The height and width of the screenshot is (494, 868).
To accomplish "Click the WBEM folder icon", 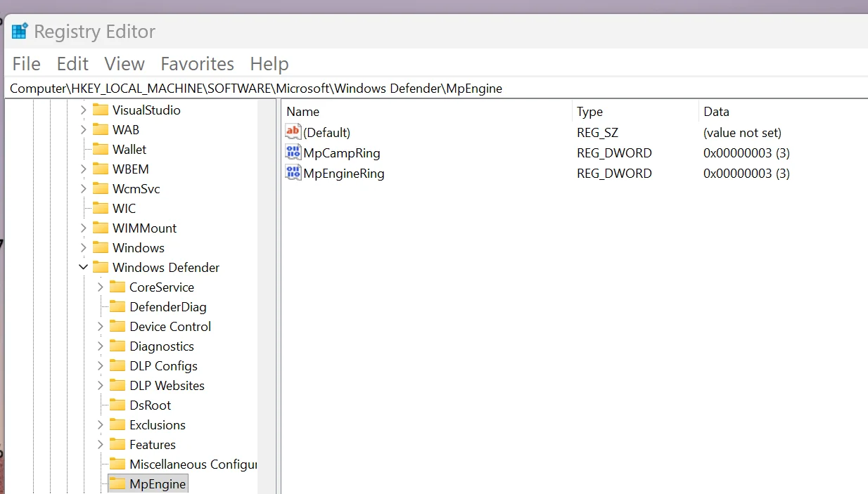I will [x=101, y=169].
